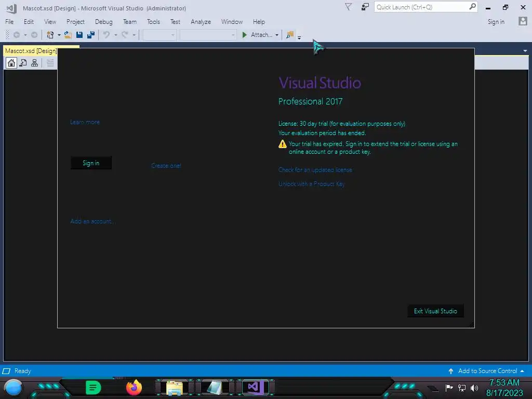This screenshot has height=399, width=532.
Task: Open the Notepad taskbar icon
Action: [x=215, y=388]
